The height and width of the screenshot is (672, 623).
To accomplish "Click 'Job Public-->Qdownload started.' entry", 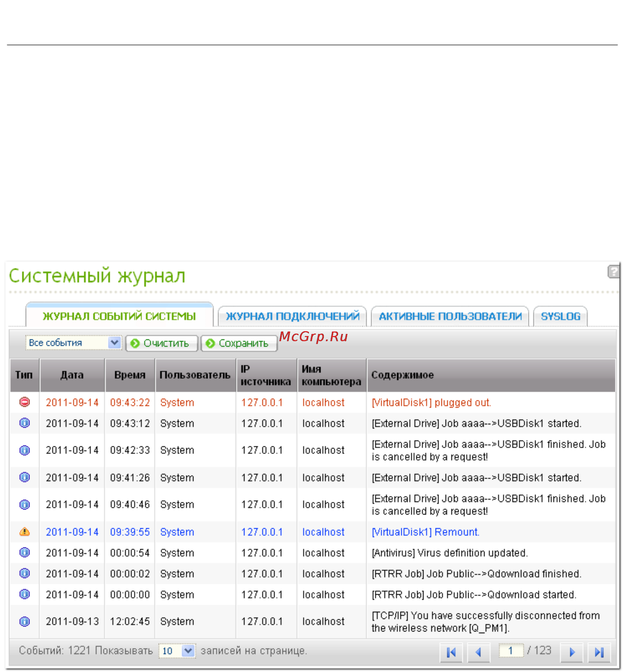I will tap(474, 594).
